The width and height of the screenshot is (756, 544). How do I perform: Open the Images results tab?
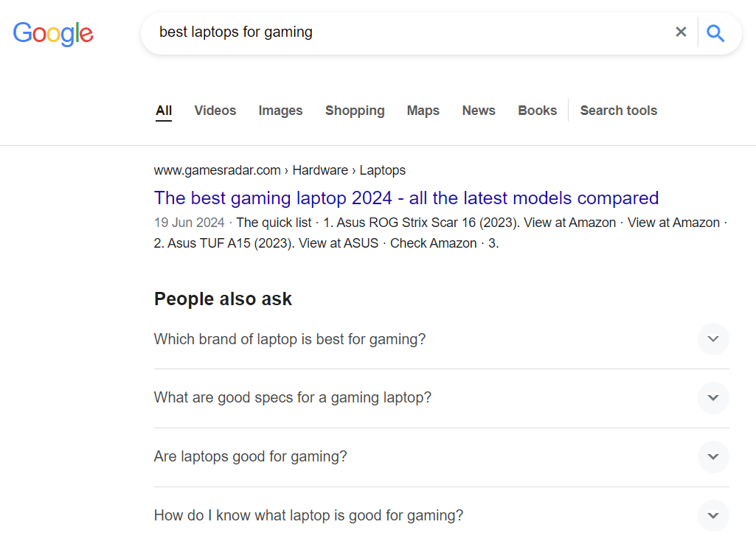[280, 111]
